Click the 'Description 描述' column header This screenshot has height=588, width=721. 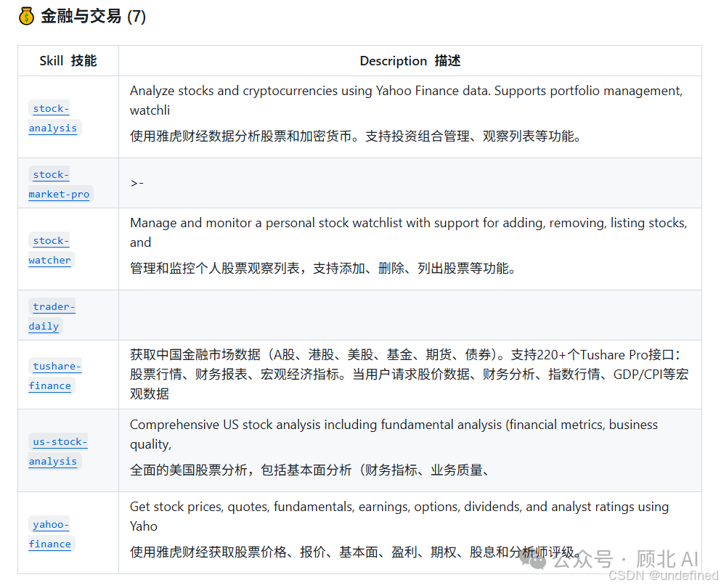(410, 61)
